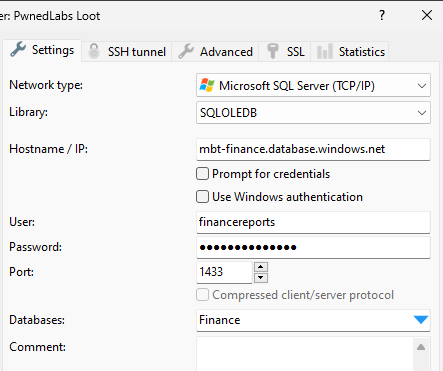The image size is (443, 371).
Task: Click the key icon on SSL tab
Action: 273,51
